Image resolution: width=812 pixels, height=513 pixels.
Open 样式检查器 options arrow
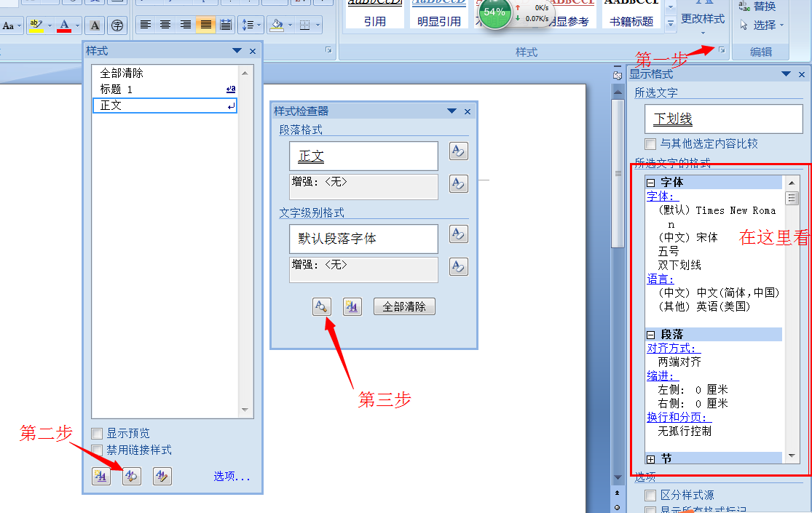[452, 111]
